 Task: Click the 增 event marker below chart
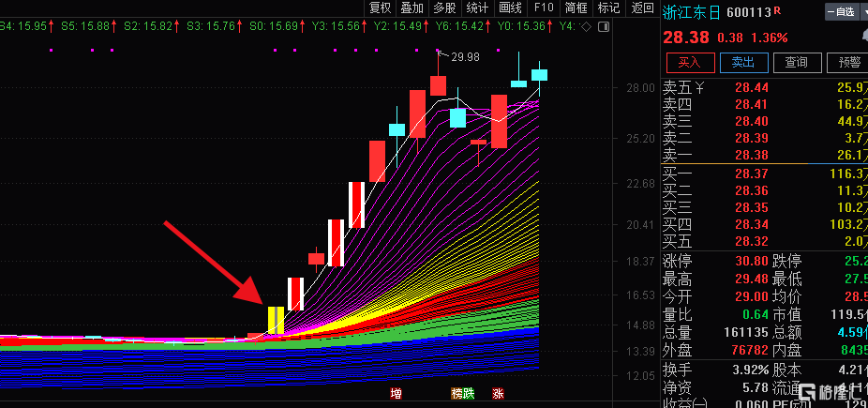[396, 394]
